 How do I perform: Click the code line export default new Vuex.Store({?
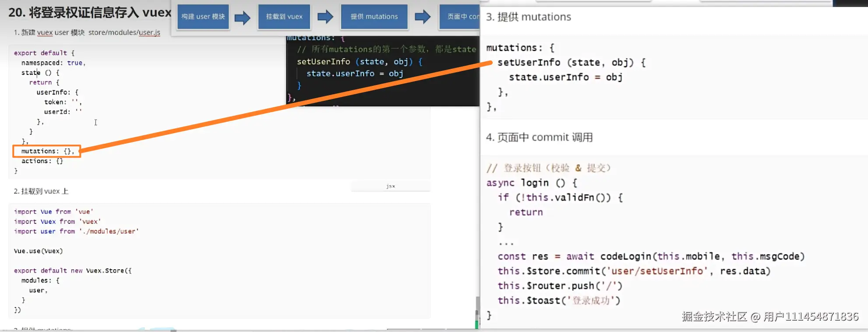click(73, 271)
